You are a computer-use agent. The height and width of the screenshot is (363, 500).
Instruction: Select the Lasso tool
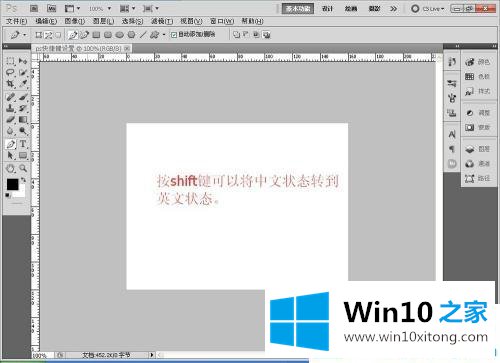tap(10, 72)
